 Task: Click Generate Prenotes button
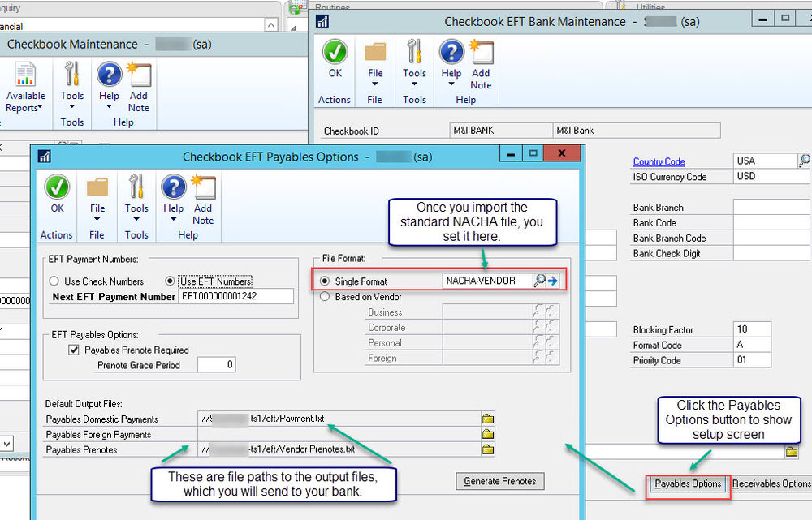(499, 481)
